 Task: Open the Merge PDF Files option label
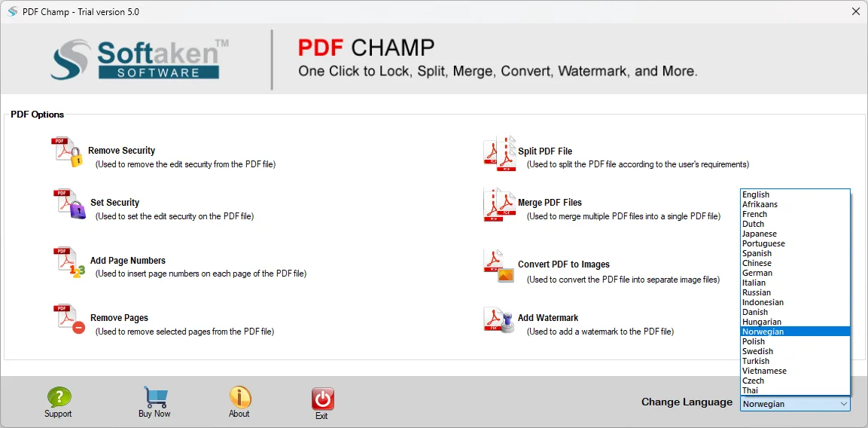550,203
